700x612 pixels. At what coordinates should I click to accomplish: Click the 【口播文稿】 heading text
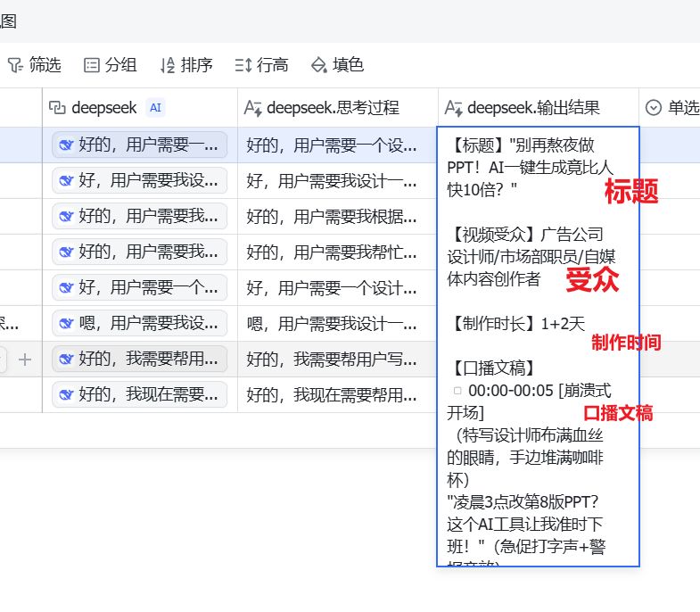pyautogui.click(x=494, y=368)
